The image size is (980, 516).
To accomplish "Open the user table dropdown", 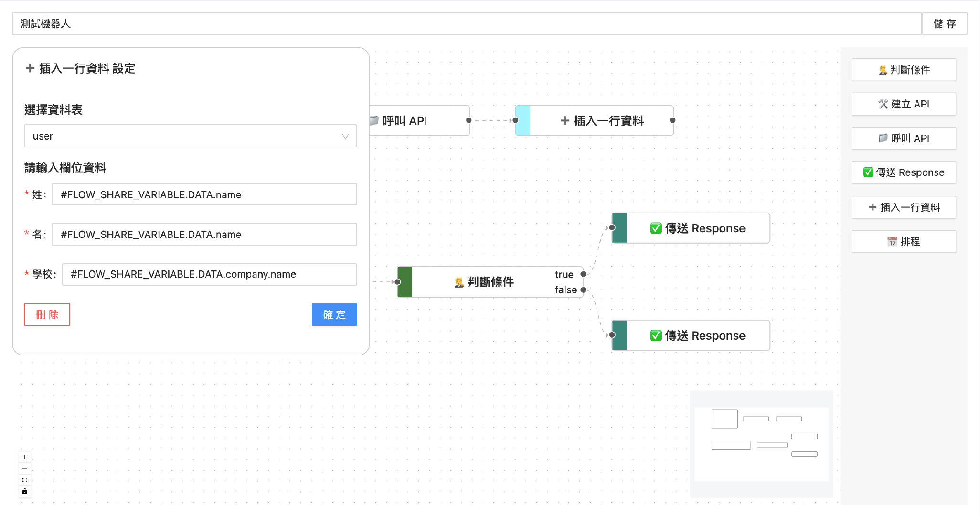I will [191, 136].
